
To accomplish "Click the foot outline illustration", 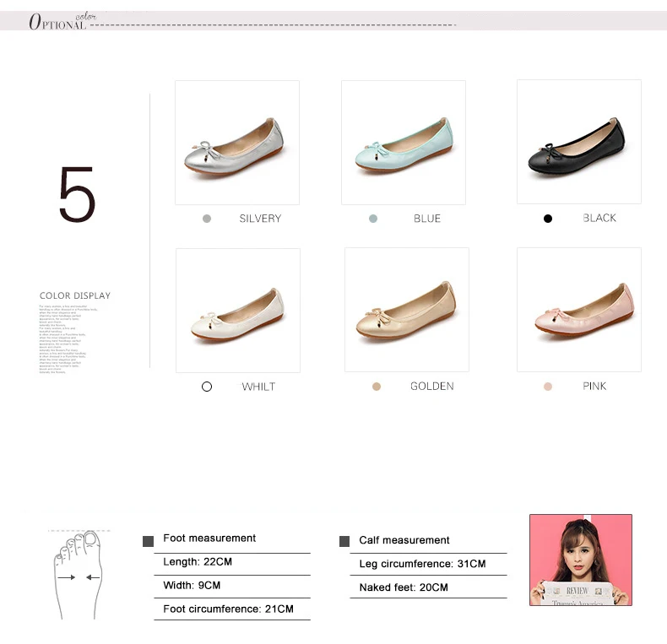I will tap(78, 575).
